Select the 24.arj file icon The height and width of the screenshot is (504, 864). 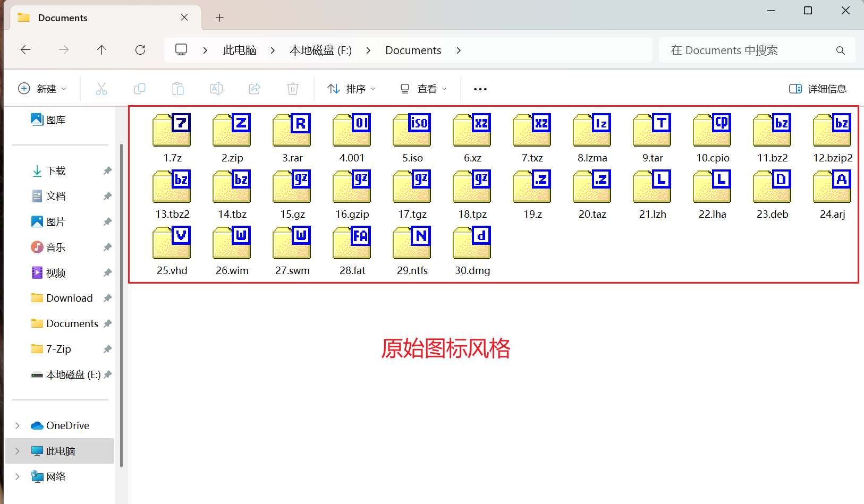click(832, 186)
